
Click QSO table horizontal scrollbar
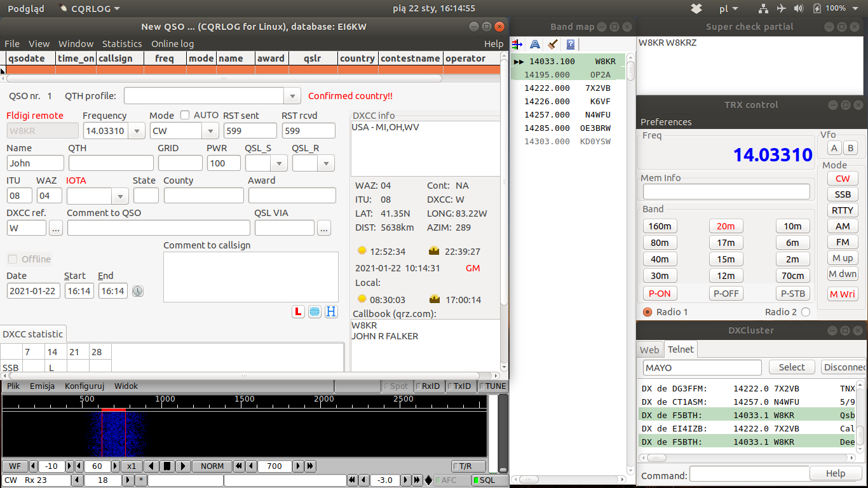point(224,79)
